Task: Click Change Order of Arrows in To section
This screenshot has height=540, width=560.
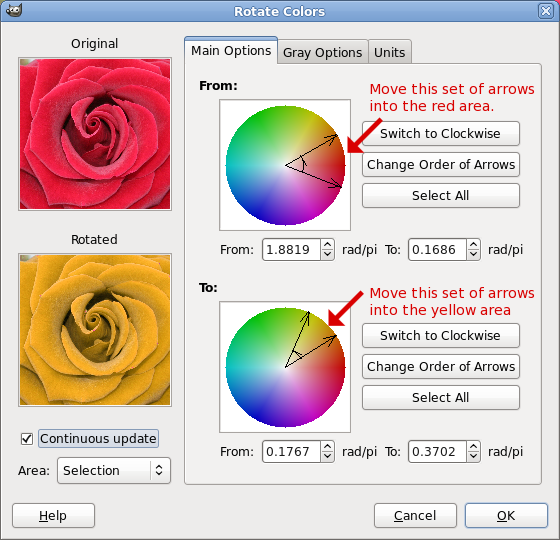Action: [x=441, y=366]
